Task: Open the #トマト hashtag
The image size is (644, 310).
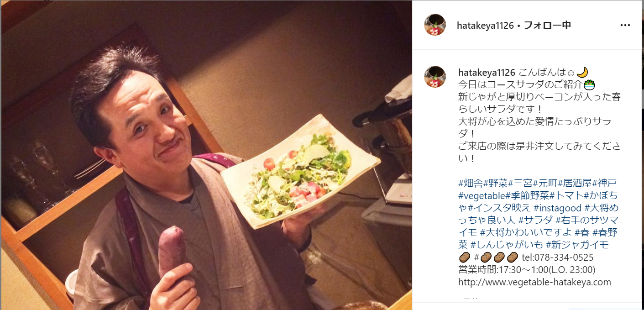Action: point(567,196)
